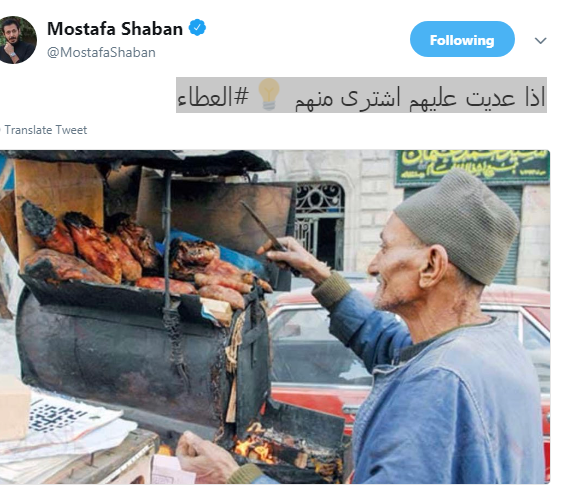The width and height of the screenshot is (573, 493).
Task: Click the roasted sweet potatoes on the cart
Action: coord(139,256)
